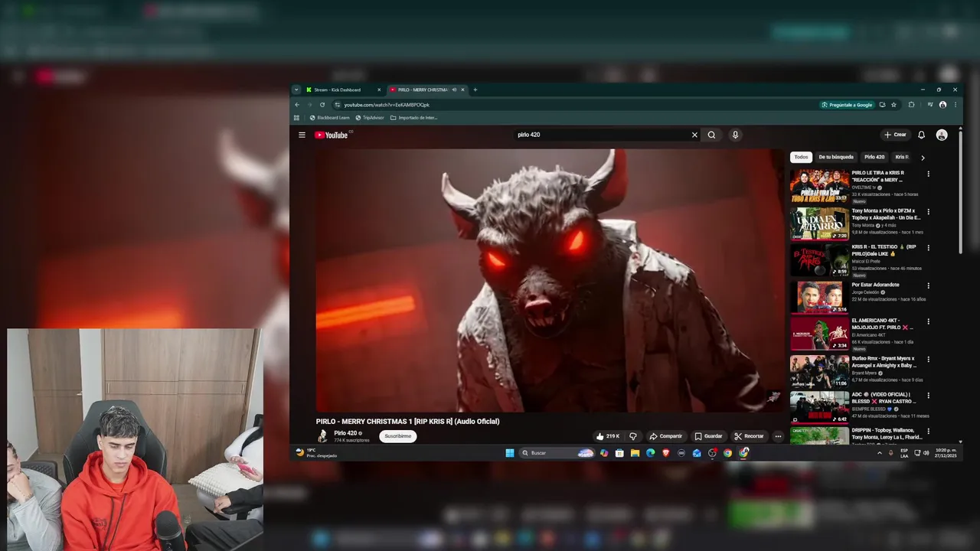This screenshot has width=980, height=551.
Task: Open options for 'Por Estar Adorandote' video
Action: (928, 285)
